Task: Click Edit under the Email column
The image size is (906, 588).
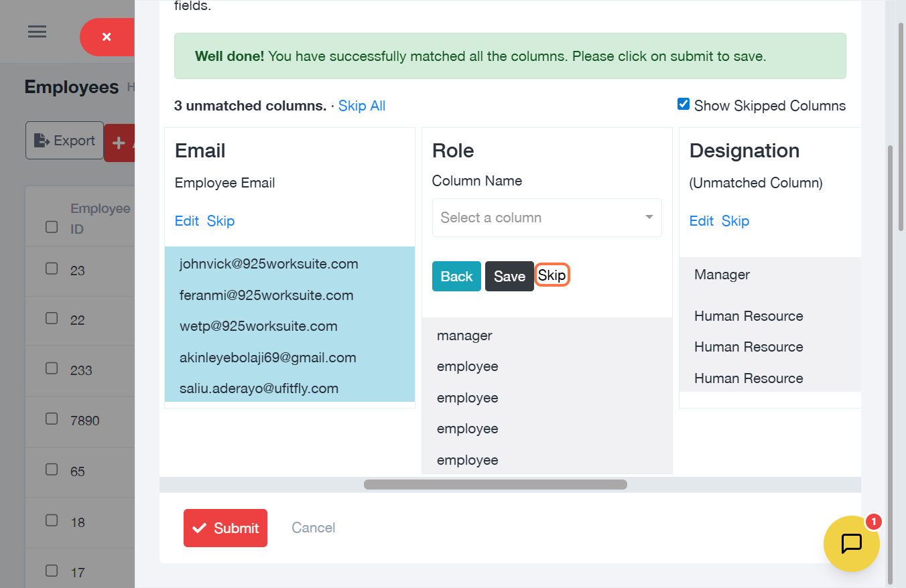Action: (x=186, y=221)
